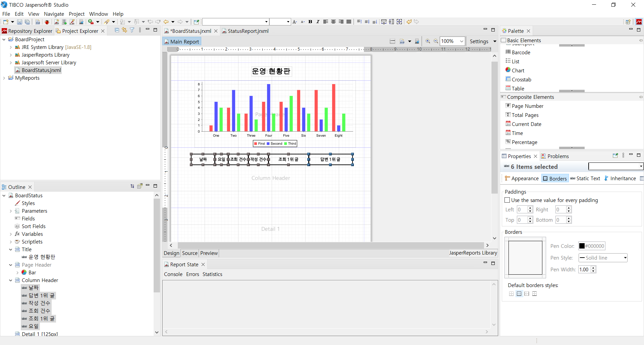This screenshot has width=644, height=345.
Task: Apply the no-borders default style
Action: coord(511,294)
